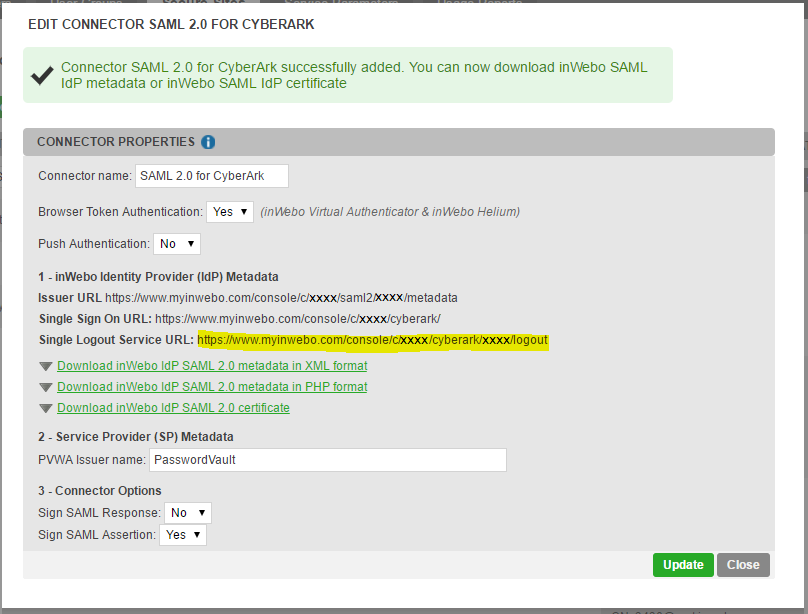
Task: Click the arrow icon beside certificate download
Action: coord(46,408)
